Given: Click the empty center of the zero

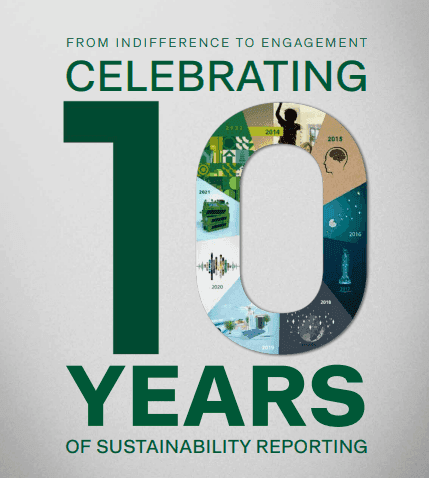Looking at the screenshot, I should (x=281, y=229).
